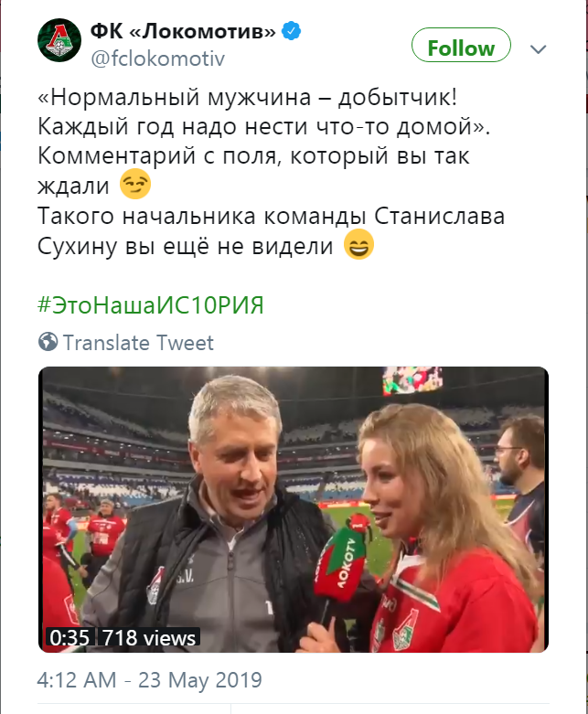
Task: Open the @fclokomotiv handle
Action: pyautogui.click(x=157, y=59)
